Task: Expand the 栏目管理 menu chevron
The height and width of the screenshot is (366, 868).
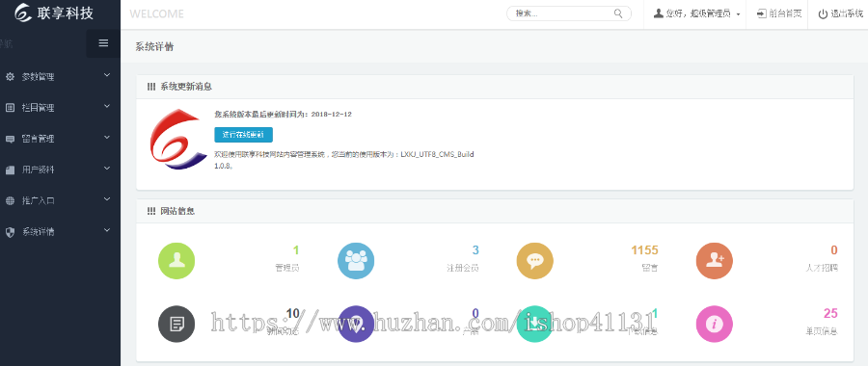Action: 107,106
